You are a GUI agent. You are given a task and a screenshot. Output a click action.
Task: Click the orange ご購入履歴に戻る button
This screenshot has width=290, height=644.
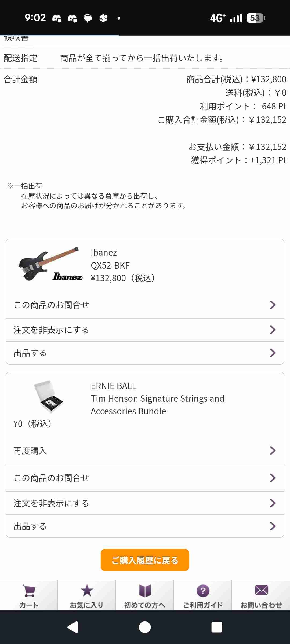click(x=145, y=560)
